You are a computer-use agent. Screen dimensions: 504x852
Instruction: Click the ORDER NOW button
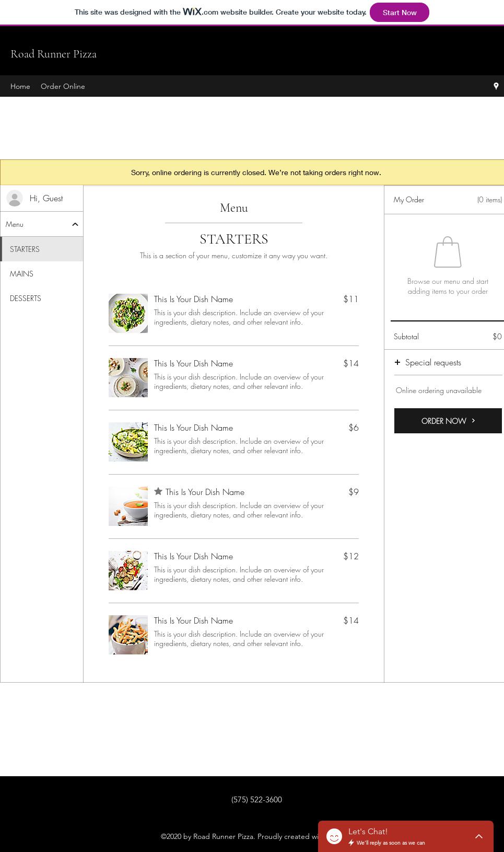(444, 421)
